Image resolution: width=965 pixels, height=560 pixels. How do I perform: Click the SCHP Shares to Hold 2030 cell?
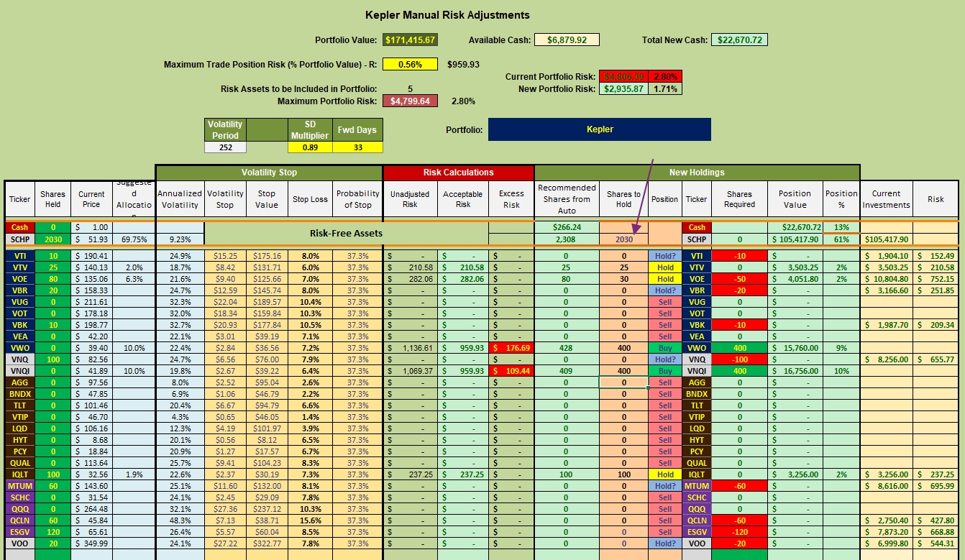(x=623, y=239)
